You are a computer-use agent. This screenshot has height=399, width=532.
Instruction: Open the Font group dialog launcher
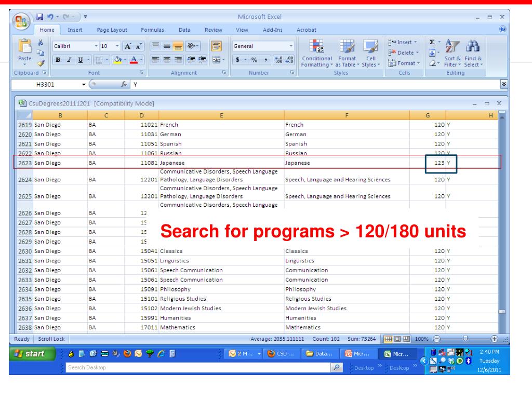(142, 72)
